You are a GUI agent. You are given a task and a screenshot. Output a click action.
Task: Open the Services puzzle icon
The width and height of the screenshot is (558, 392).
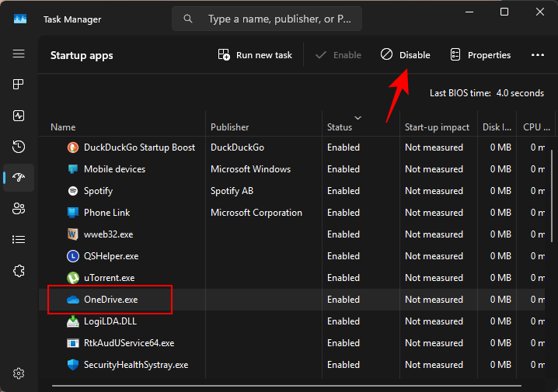tap(19, 271)
